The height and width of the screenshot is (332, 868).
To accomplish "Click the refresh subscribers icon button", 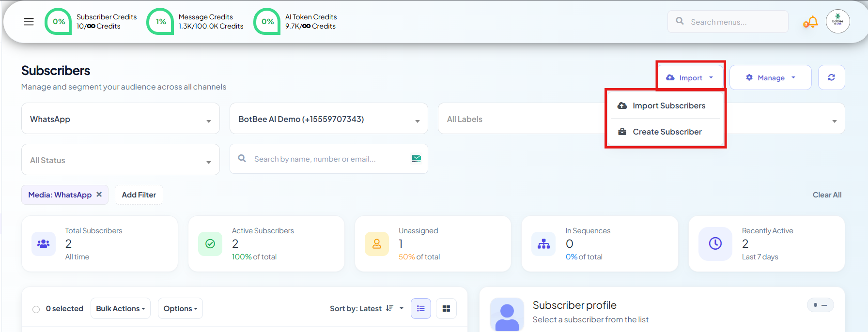I will coord(832,77).
